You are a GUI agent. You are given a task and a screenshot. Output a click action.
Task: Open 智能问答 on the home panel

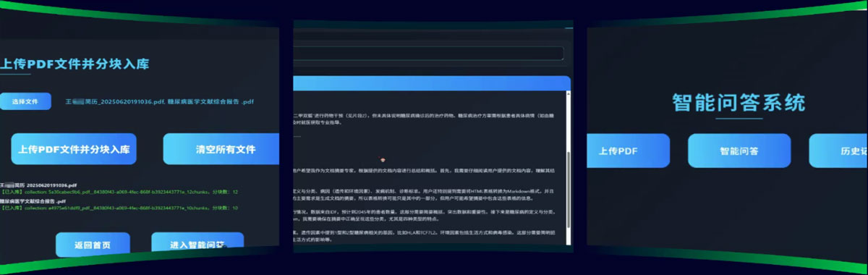tap(739, 151)
